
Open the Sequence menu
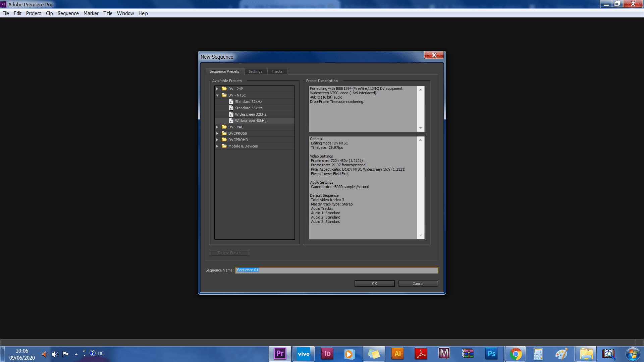point(68,13)
